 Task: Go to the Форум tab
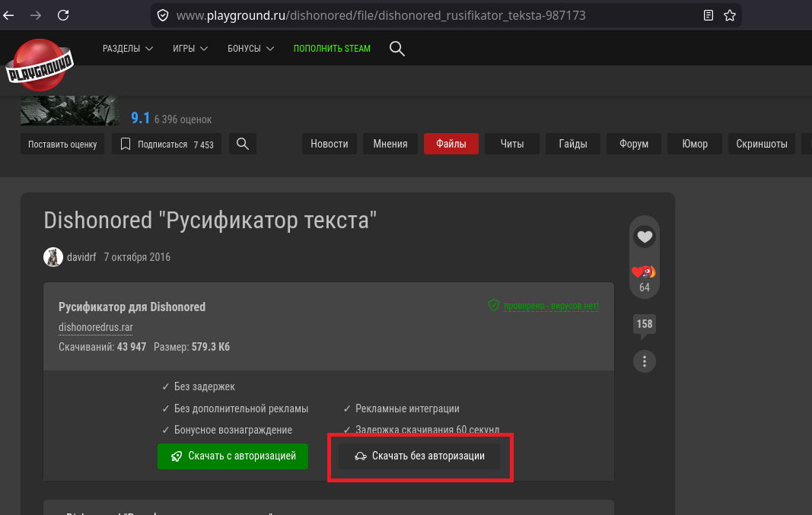[634, 144]
